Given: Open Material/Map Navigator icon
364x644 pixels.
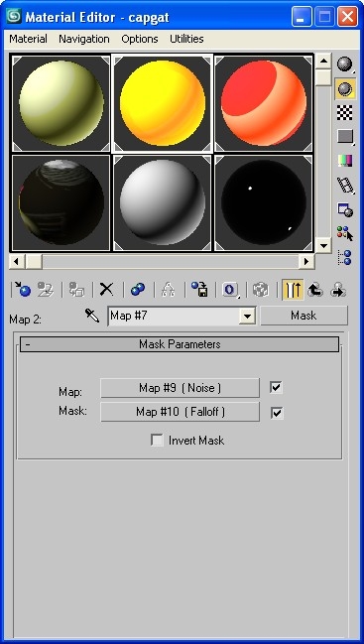Looking at the screenshot, I should pos(345,258).
